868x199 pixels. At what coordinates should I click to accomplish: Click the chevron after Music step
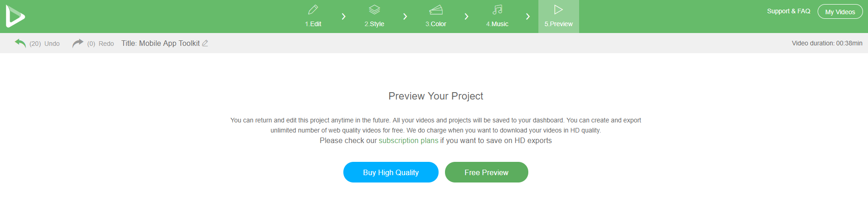click(x=528, y=17)
